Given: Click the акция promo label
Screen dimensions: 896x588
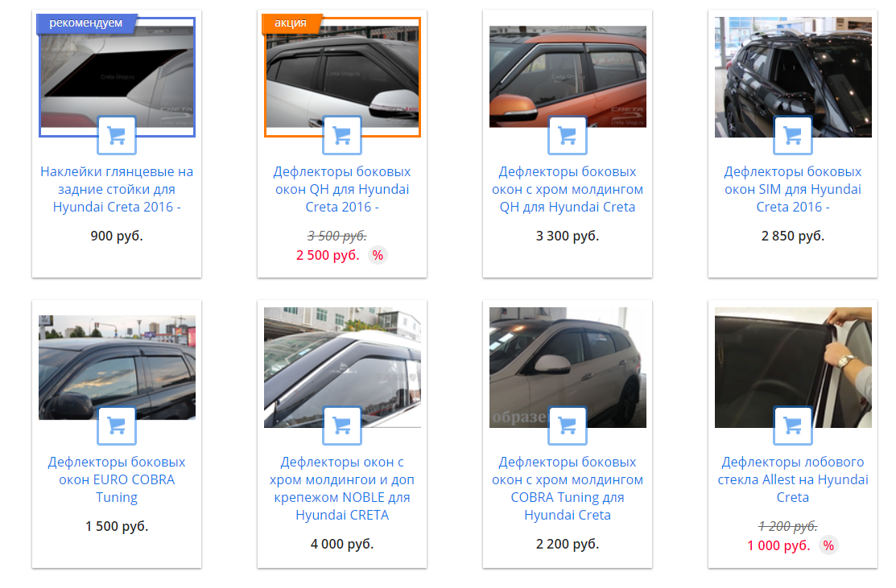Looking at the screenshot, I should point(291,23).
